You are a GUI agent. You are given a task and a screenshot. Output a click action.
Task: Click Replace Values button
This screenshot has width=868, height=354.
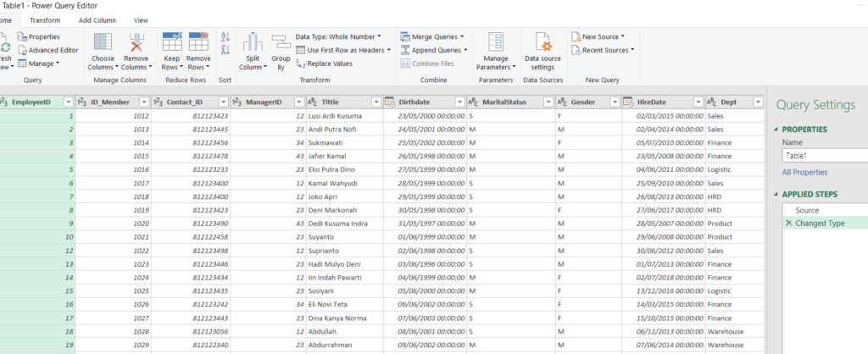tap(329, 64)
